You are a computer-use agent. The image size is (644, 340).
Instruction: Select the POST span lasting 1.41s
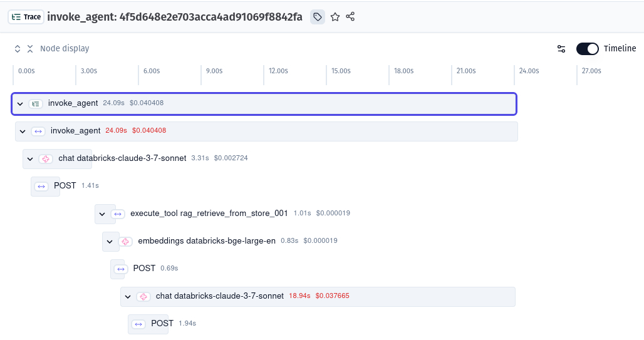coord(65,186)
